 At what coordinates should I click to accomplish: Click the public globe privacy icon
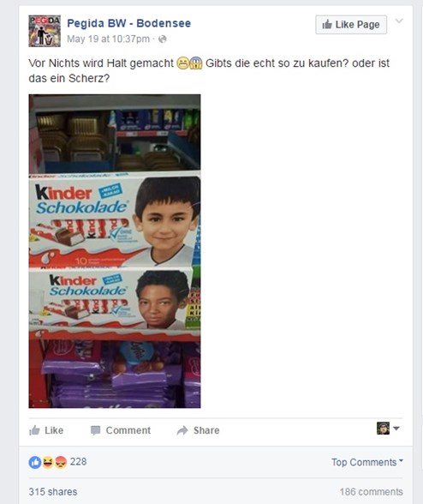[x=163, y=39]
